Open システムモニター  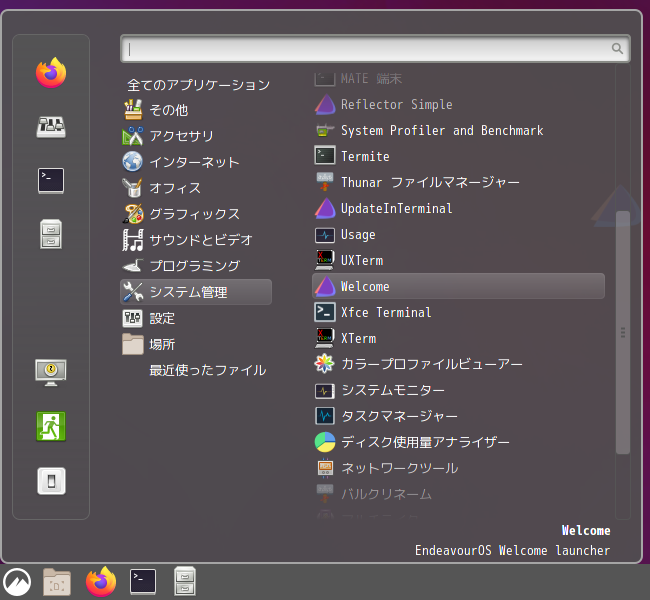(x=458, y=390)
